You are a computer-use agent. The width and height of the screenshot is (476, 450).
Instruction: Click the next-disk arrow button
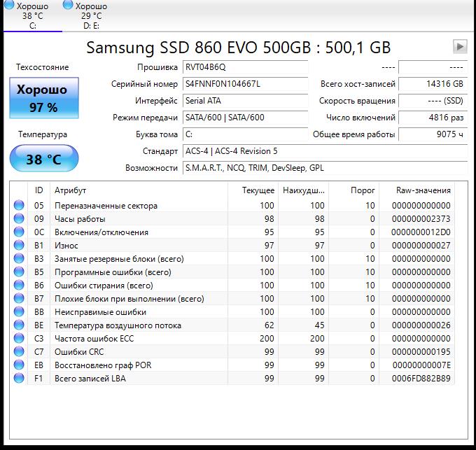click(x=460, y=47)
